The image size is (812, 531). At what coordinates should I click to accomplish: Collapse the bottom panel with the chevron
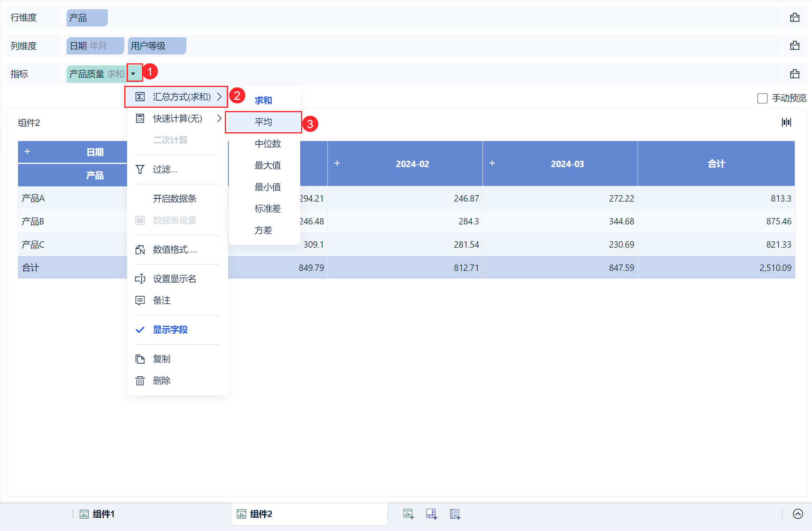coord(797,514)
